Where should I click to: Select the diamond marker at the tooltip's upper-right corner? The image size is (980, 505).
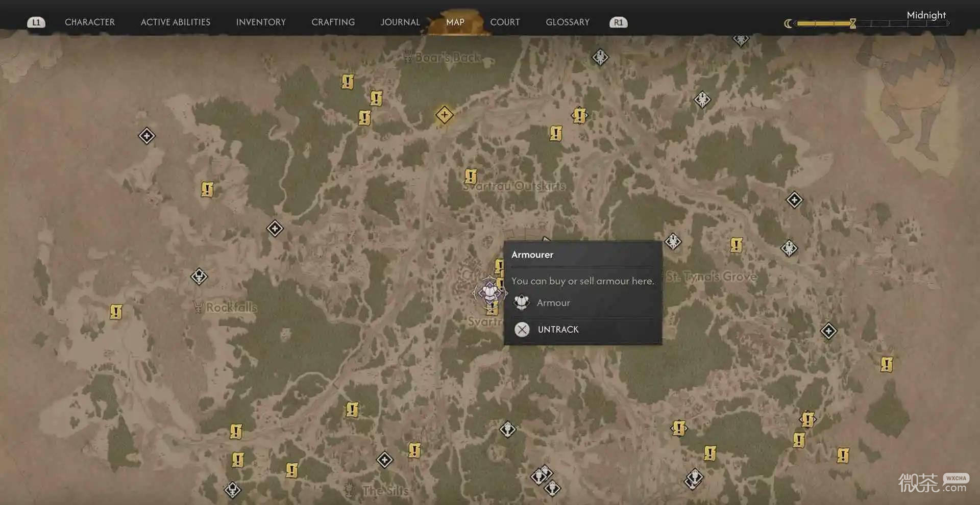coord(673,241)
